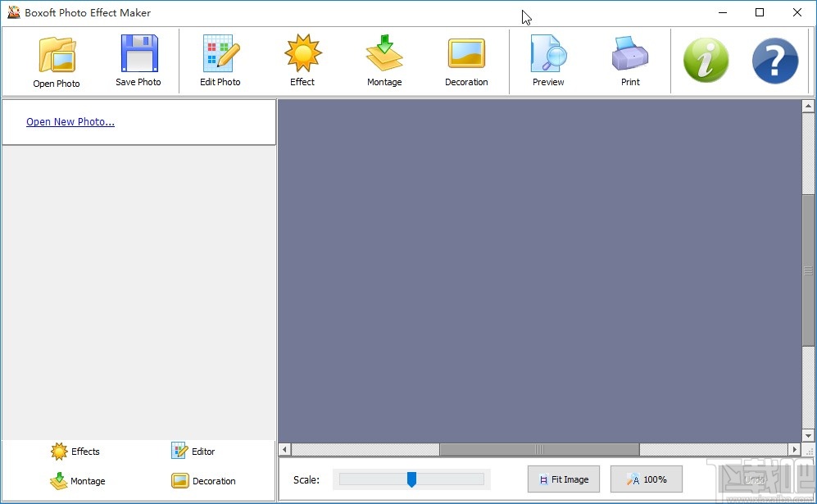The height and width of the screenshot is (504, 817).
Task: Select the Montage tab at bottom left
Action: coord(78,481)
